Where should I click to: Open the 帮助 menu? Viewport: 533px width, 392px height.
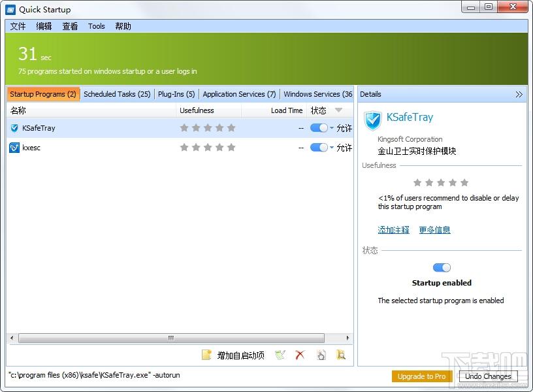(x=123, y=26)
